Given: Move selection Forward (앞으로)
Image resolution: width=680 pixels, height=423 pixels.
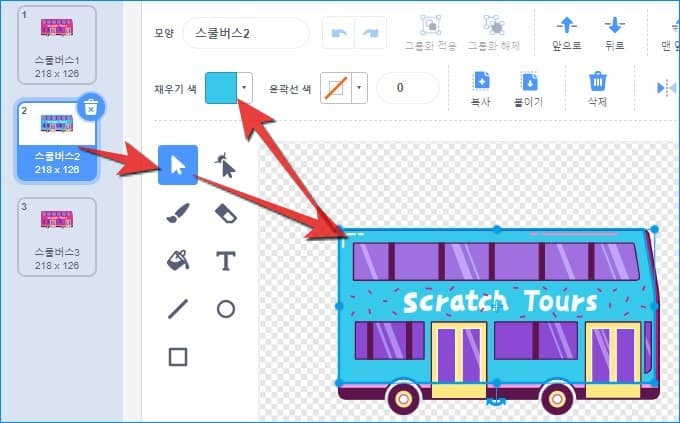Looking at the screenshot, I should 566,33.
